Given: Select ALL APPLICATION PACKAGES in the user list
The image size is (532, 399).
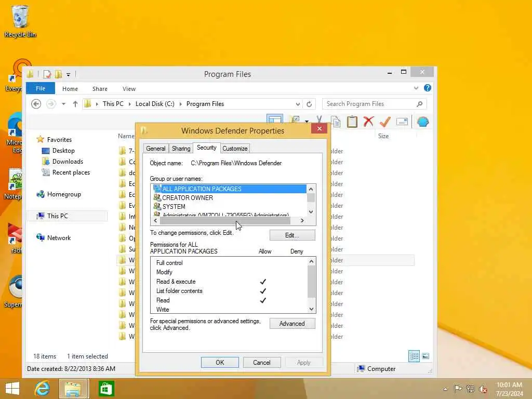Looking at the screenshot, I should tap(229, 189).
